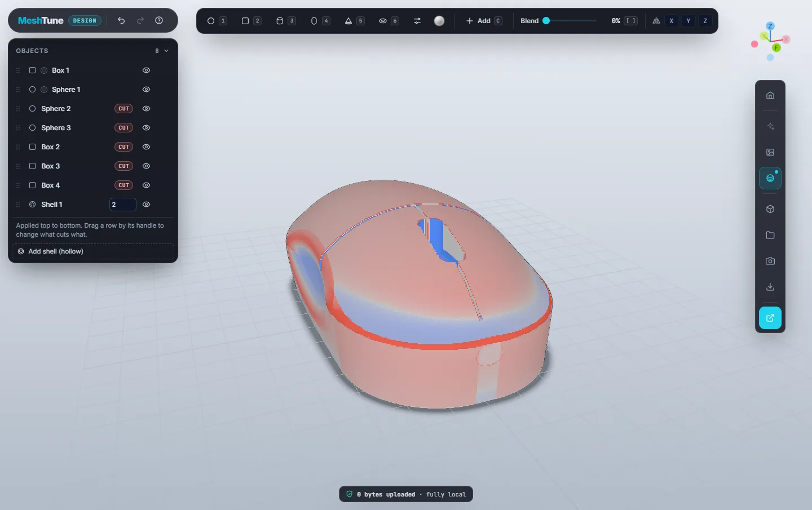Collapse the Objects panel chevron

point(166,51)
